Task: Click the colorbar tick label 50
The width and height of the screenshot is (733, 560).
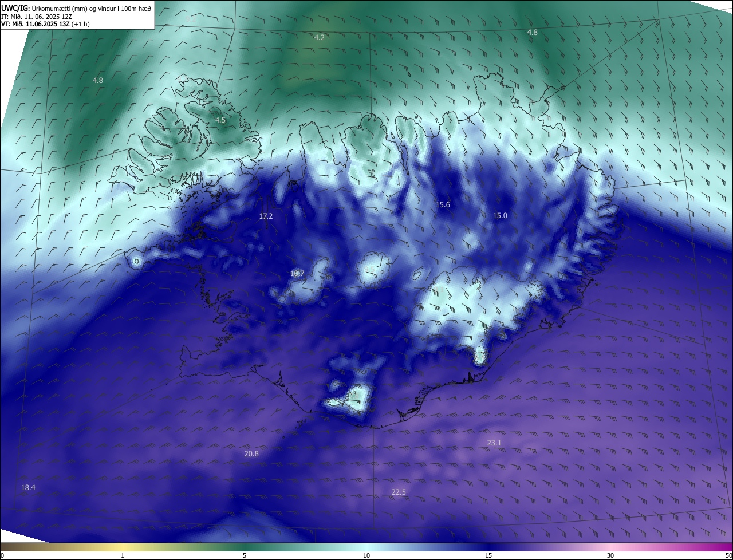Action: (x=728, y=555)
